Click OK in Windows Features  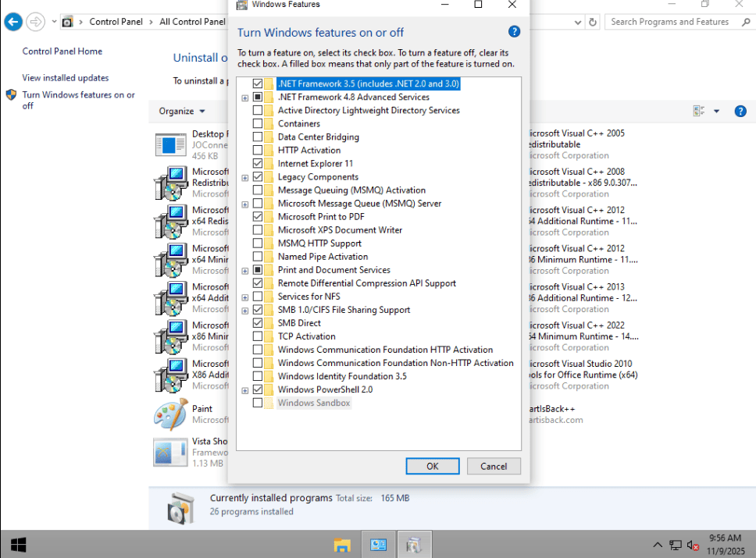(433, 466)
